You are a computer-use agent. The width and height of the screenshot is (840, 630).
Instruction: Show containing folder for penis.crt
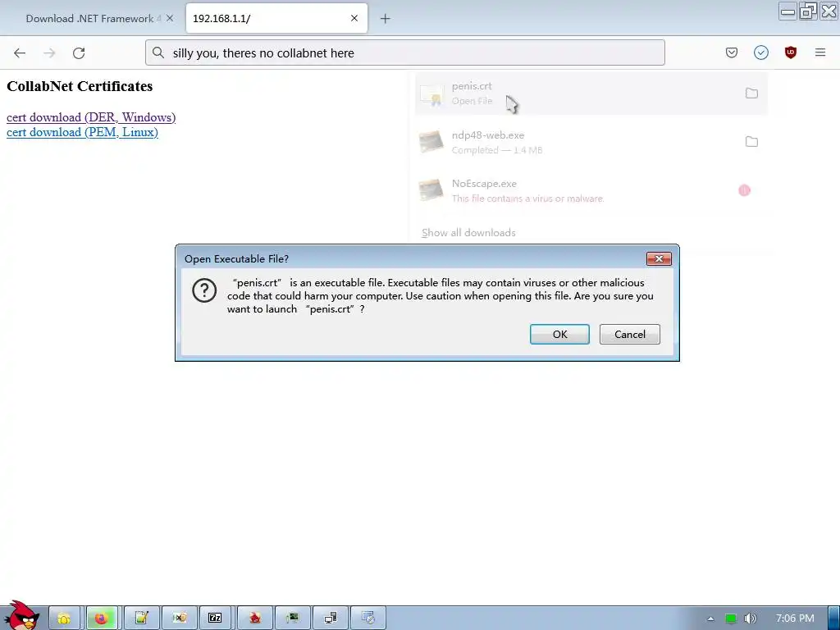click(x=751, y=94)
